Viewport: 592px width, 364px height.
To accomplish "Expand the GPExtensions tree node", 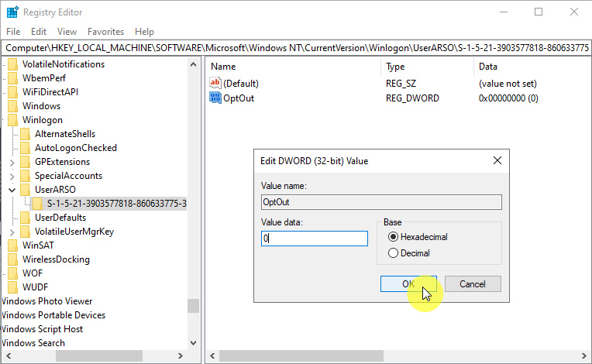I will click(12, 162).
